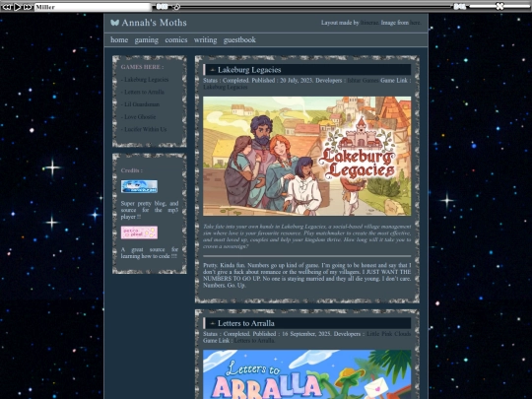Click the 'Super pretty blog' credit description

150,210
